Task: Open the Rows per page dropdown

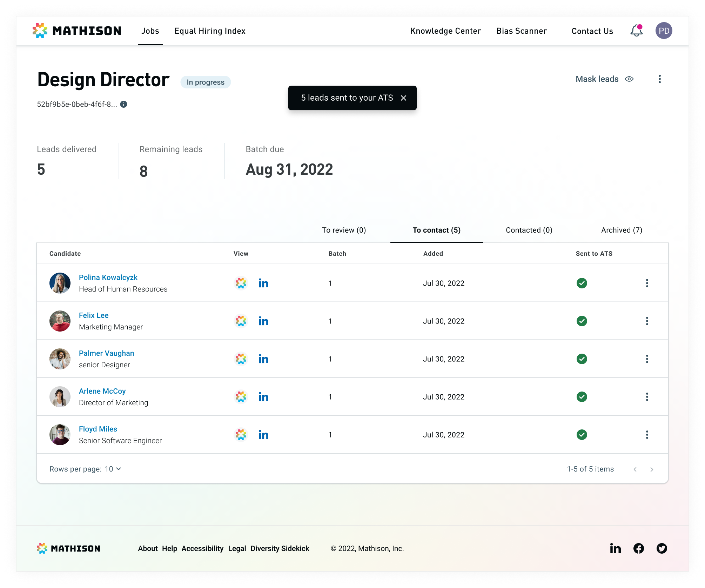Action: (x=113, y=469)
